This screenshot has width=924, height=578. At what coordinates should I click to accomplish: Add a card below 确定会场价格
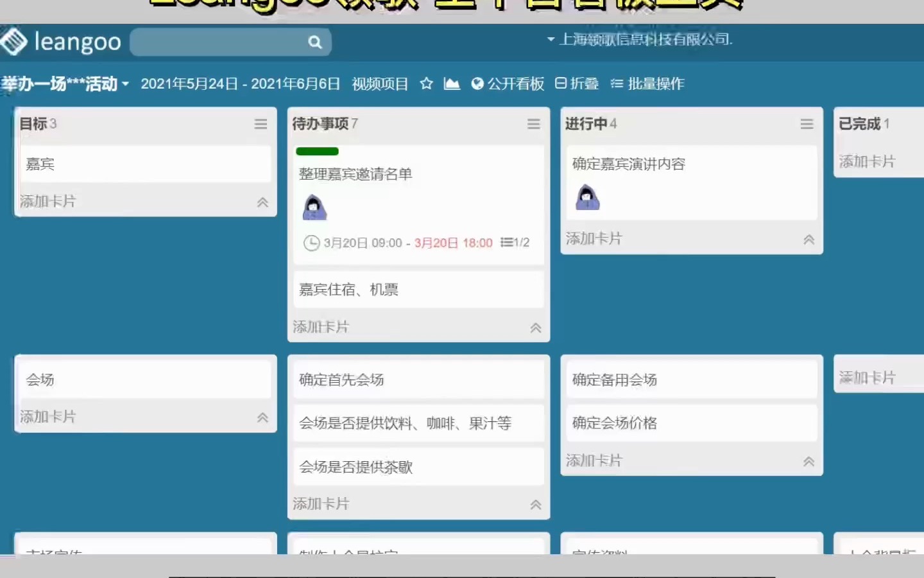click(594, 460)
